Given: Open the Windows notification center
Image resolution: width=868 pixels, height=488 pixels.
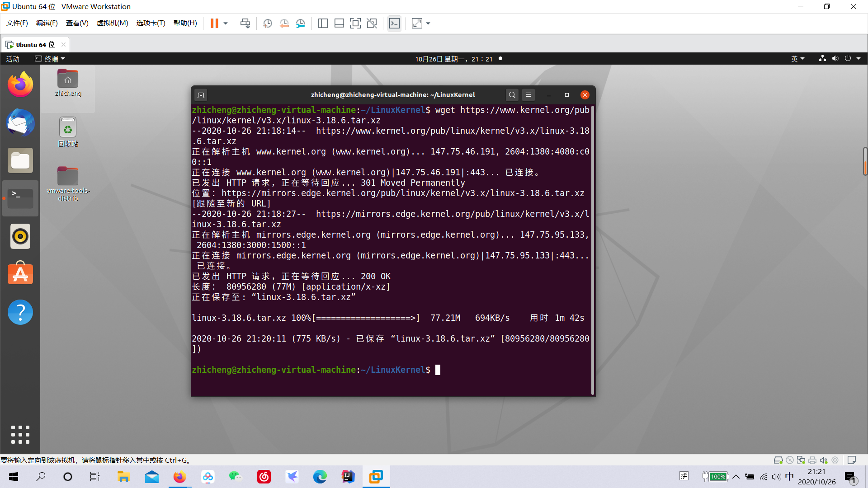Looking at the screenshot, I should (x=851, y=477).
